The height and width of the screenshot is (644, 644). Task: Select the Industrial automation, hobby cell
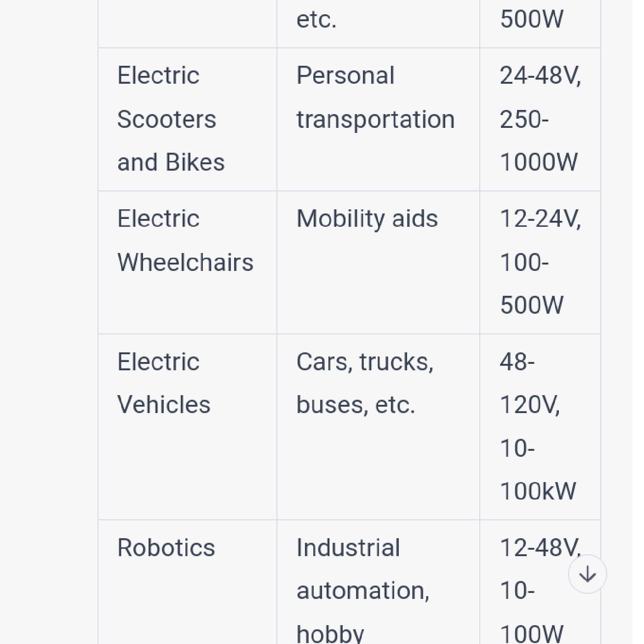click(378, 582)
